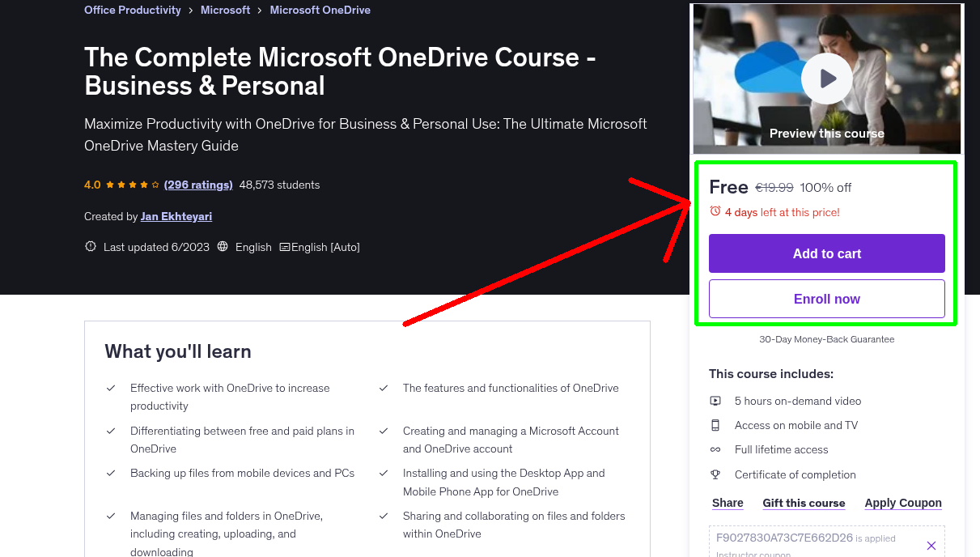The width and height of the screenshot is (980, 557).
Task: Click coupon code F9027830A73C7E662D26
Action: pyautogui.click(x=784, y=538)
